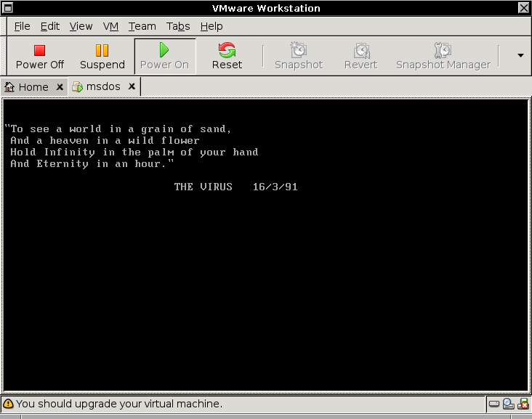Click the upgrade warning icon in status bar
Viewport: 532px width, 419px height.
click(8, 404)
